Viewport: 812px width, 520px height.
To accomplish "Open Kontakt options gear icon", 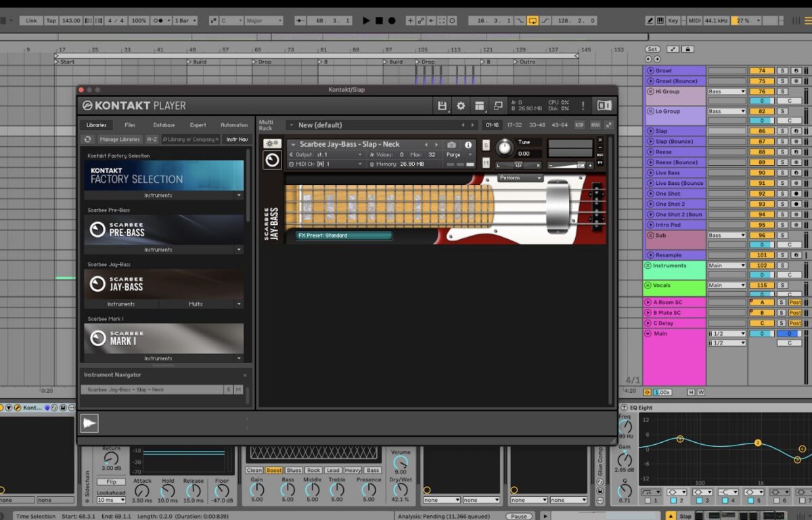I will coord(461,106).
